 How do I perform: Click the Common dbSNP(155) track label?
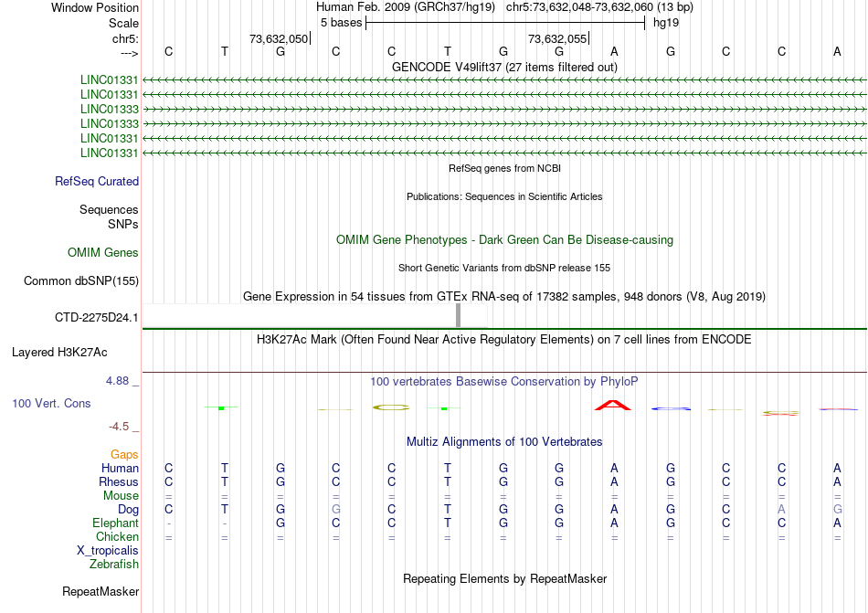point(81,281)
